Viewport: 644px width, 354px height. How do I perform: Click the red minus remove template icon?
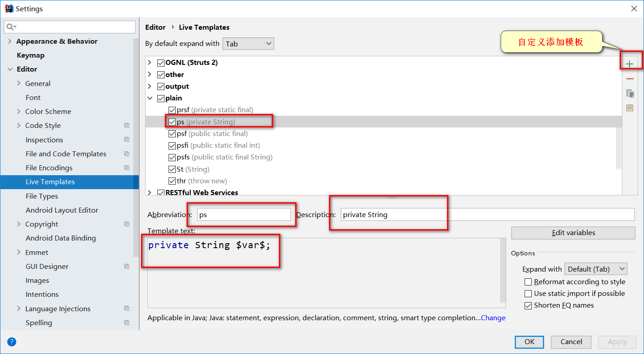630,79
